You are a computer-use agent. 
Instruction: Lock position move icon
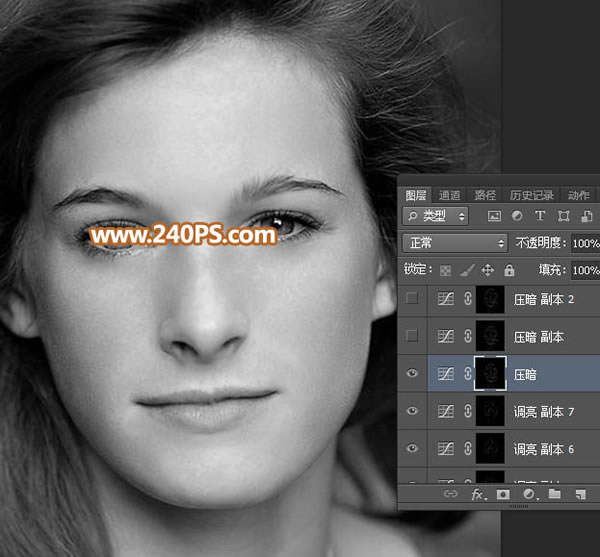pyautogui.click(x=488, y=270)
